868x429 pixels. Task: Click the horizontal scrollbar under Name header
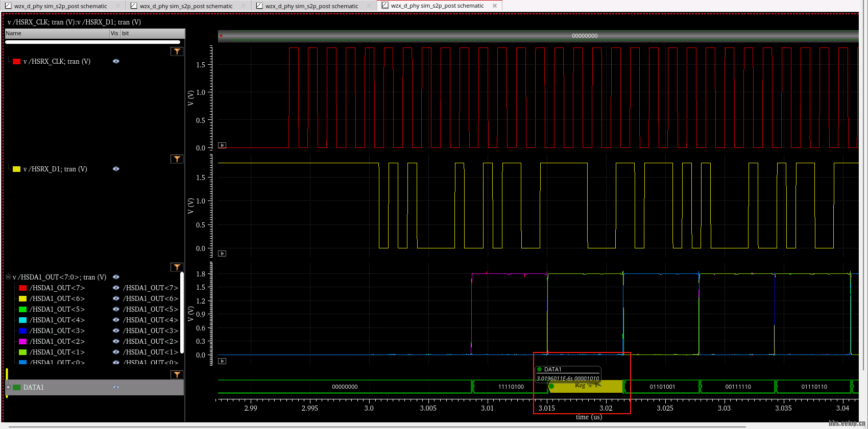point(92,42)
